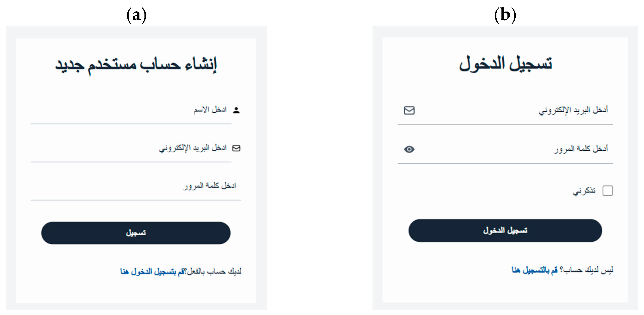Image resolution: width=644 pixels, height=315 pixels.
Task: Click the تذكرني label text
Action: 584,191
